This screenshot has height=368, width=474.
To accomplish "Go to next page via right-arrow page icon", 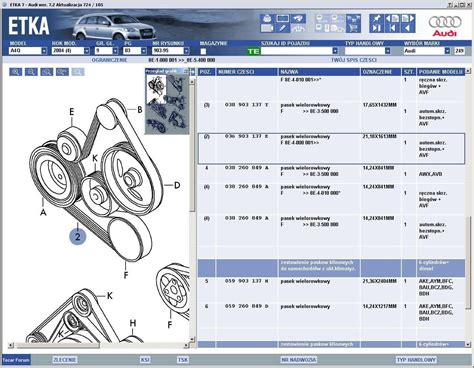I will 408,18.
